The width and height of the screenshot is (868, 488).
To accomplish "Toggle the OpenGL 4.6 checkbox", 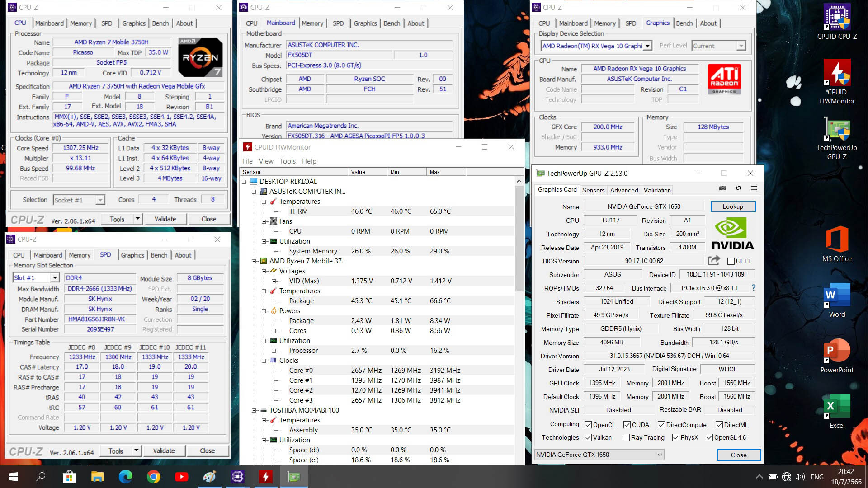I will (x=709, y=437).
